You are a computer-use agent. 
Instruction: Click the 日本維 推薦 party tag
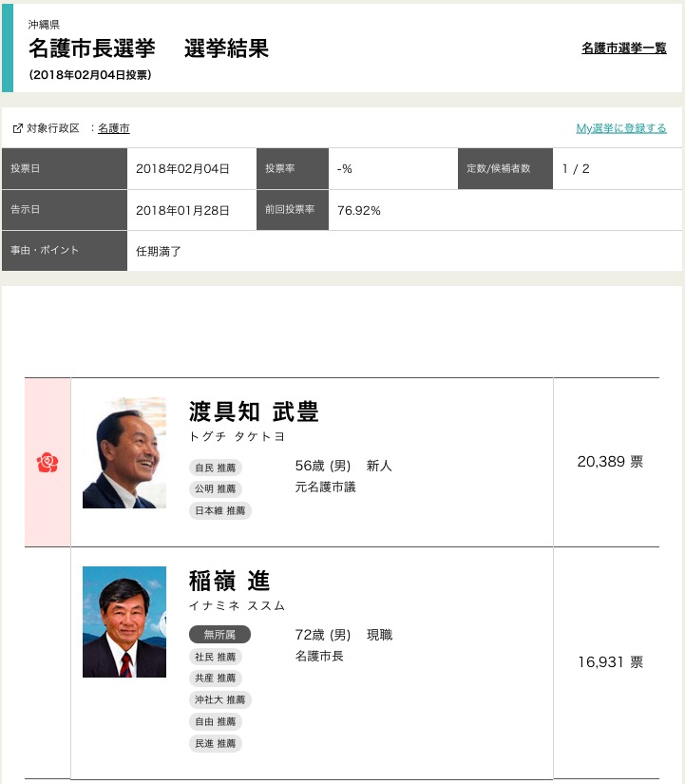coord(220,511)
